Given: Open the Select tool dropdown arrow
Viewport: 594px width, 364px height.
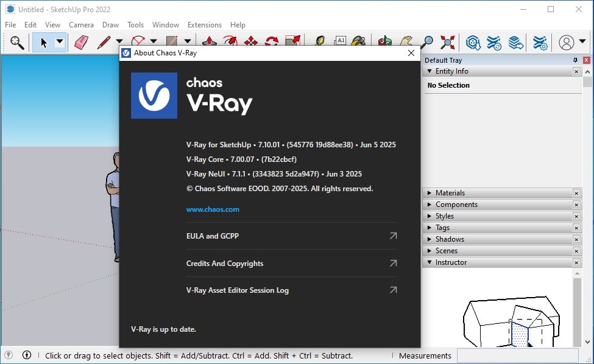Looking at the screenshot, I should click(x=60, y=41).
